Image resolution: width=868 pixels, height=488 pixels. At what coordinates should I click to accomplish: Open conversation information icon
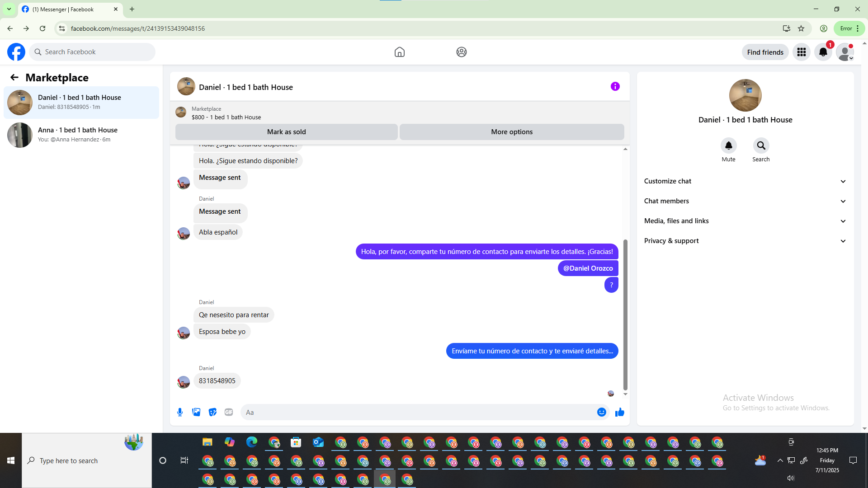pyautogui.click(x=615, y=86)
